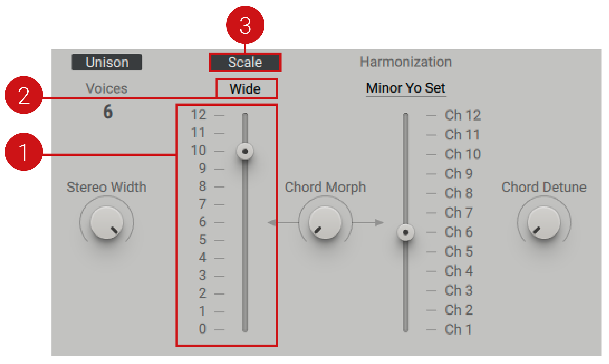Click value 12 on the spread scale
The width and height of the screenshot is (609, 364).
[198, 115]
